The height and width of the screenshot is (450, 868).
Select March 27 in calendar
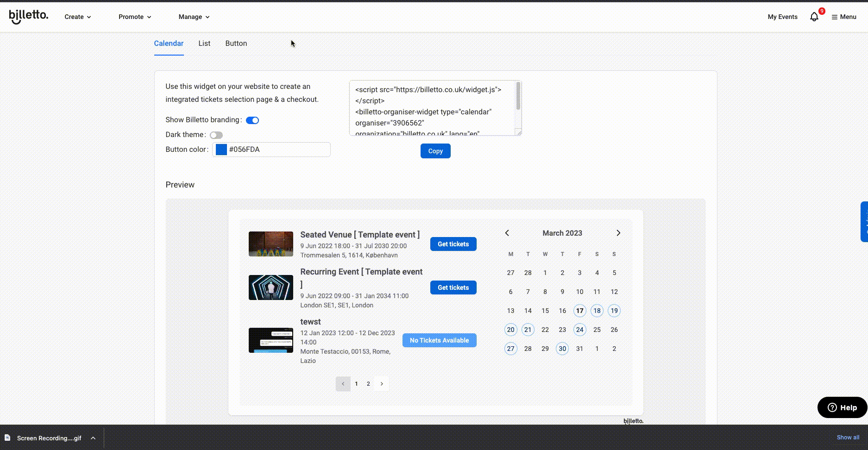click(x=510, y=349)
